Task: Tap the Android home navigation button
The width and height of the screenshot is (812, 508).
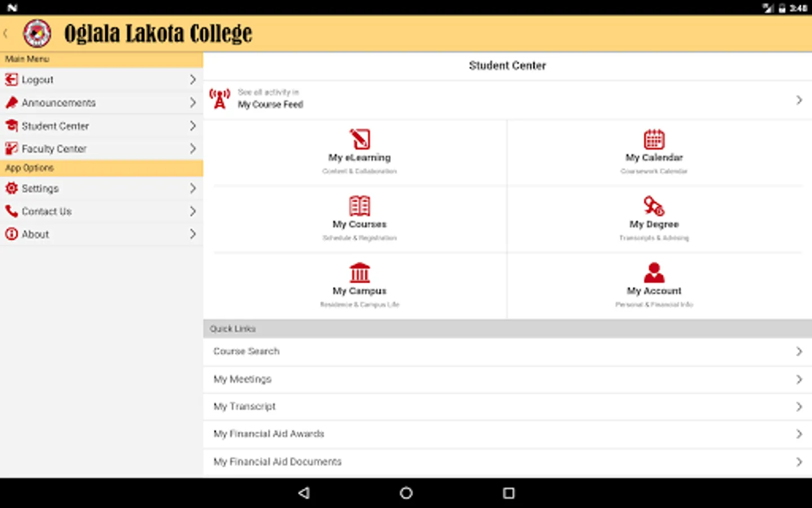Action: [406, 493]
